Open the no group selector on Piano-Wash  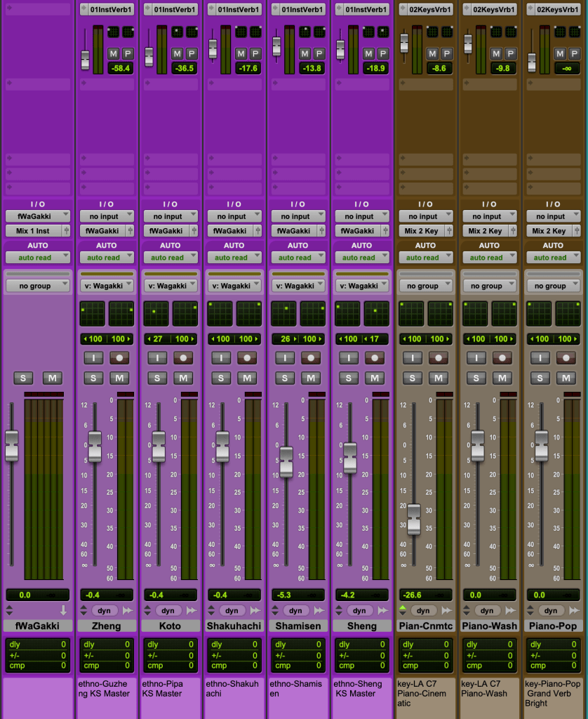[x=489, y=286]
